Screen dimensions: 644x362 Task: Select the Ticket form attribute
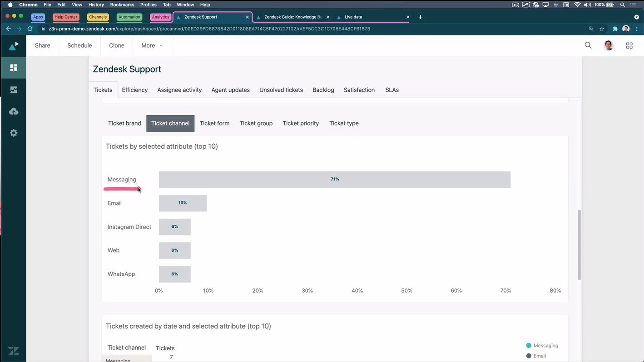(x=214, y=123)
